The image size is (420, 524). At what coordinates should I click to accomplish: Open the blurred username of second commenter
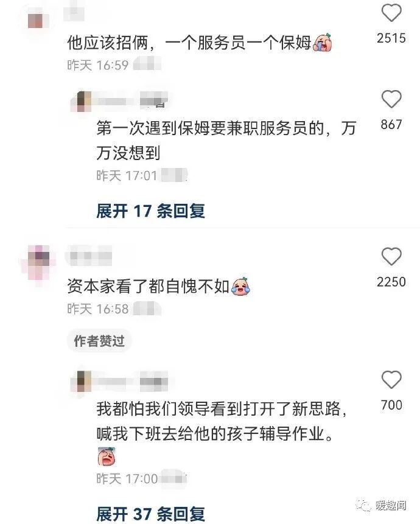(x=89, y=256)
